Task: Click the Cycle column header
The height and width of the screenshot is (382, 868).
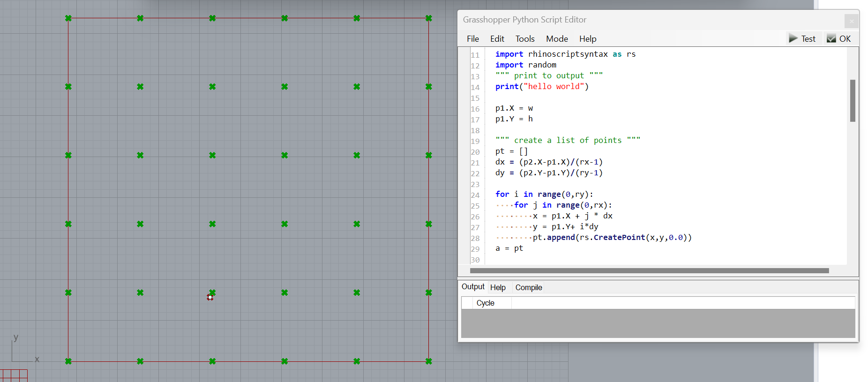Action: [x=485, y=303]
